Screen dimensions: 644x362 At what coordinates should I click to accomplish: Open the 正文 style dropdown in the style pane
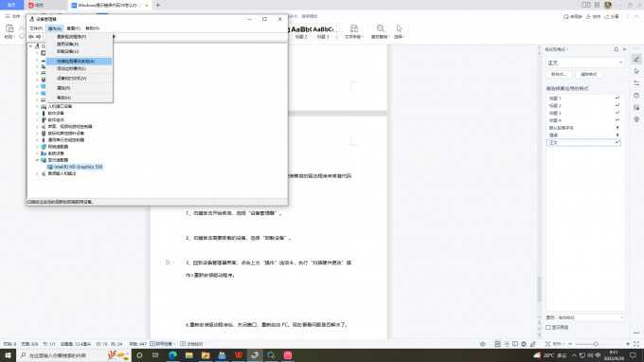[x=585, y=63]
